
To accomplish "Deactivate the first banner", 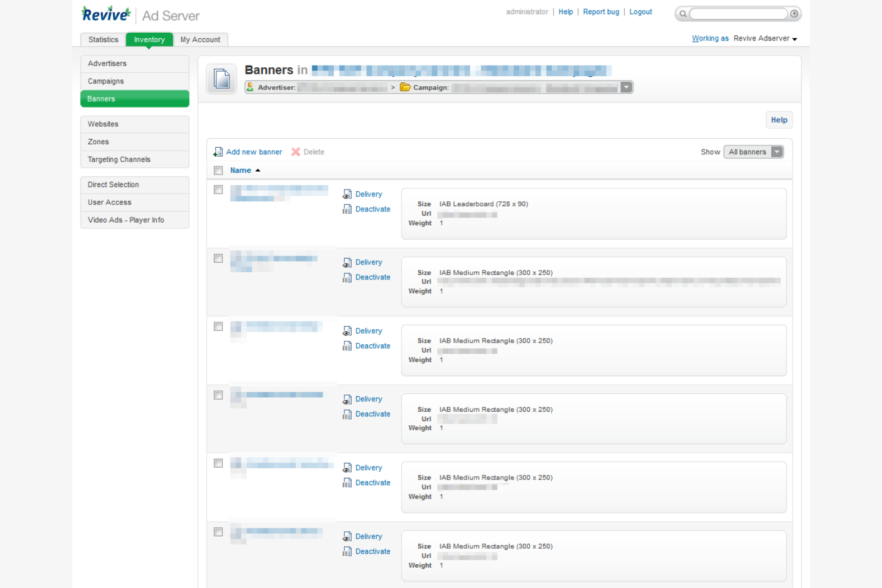I will tap(372, 209).
